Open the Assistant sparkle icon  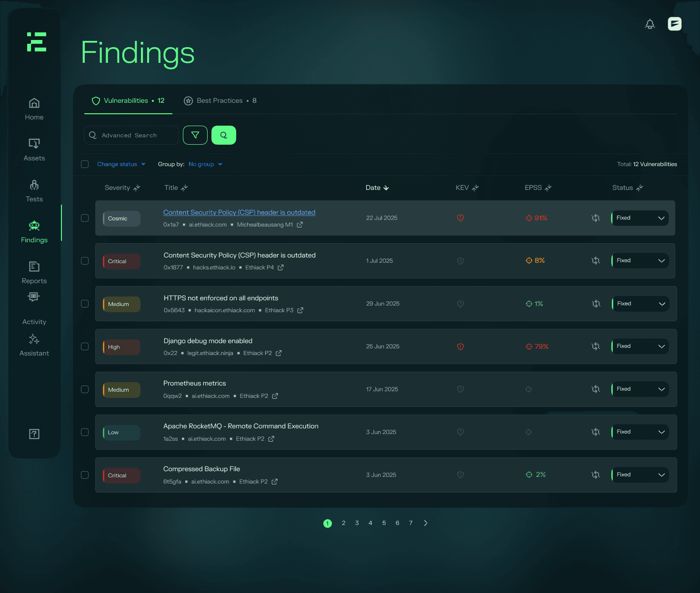pos(34,339)
